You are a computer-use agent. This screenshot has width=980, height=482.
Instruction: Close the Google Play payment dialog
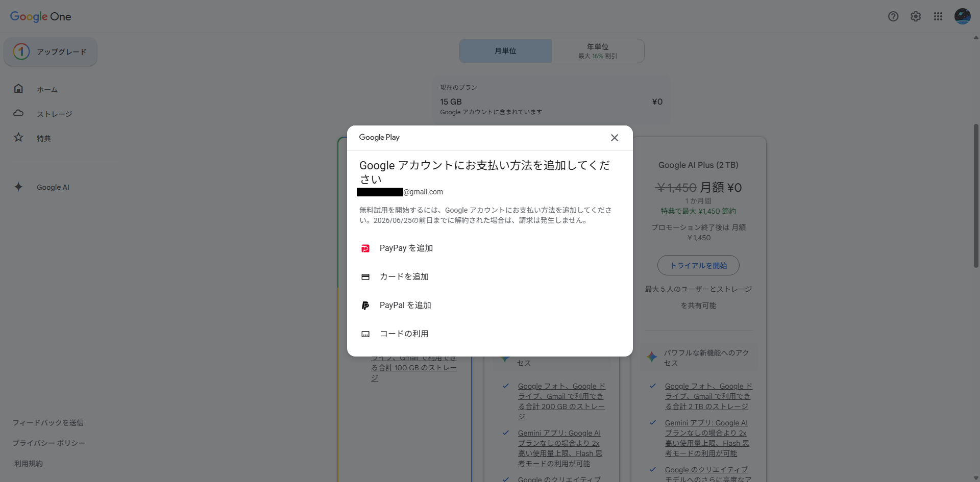tap(615, 138)
